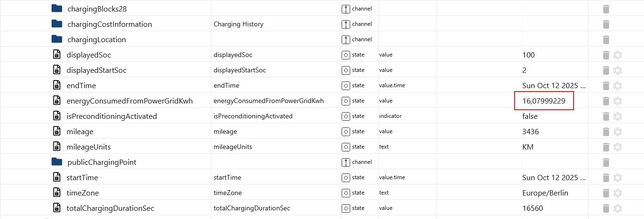The image size is (644, 219).
Task: Expand the publicChargingPoint folder
Action: coord(57,162)
